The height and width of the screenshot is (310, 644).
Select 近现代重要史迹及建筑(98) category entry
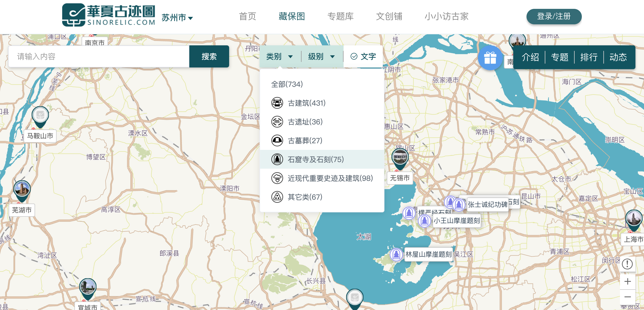point(330,178)
